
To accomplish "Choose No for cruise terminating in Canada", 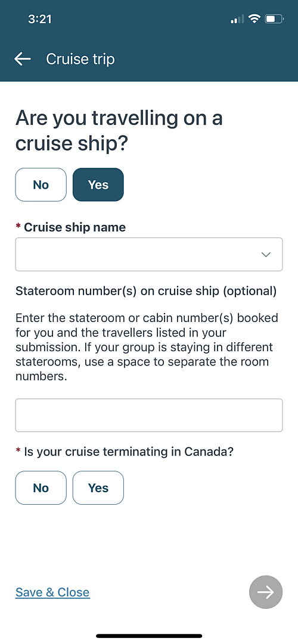I will (x=41, y=488).
